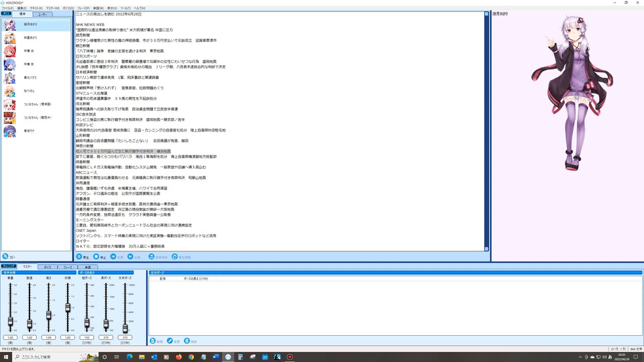The image size is (644, 362).
Task: Open Word from the taskbar
Action: coord(215,357)
